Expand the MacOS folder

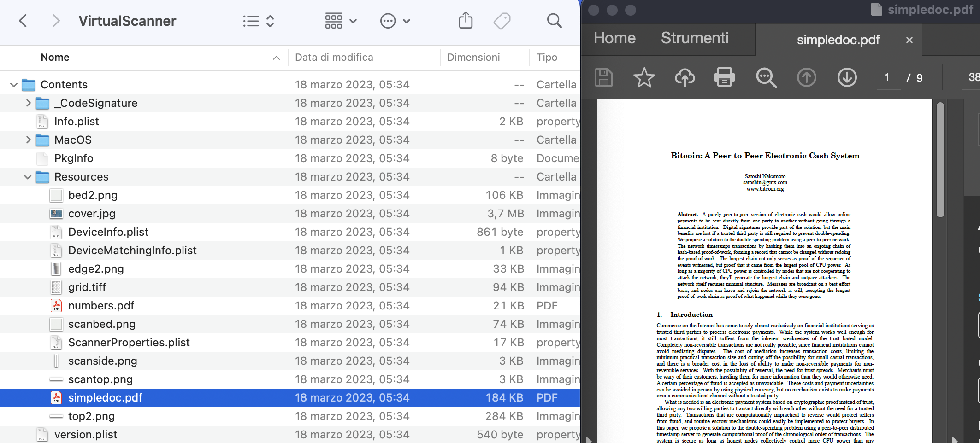coord(28,140)
